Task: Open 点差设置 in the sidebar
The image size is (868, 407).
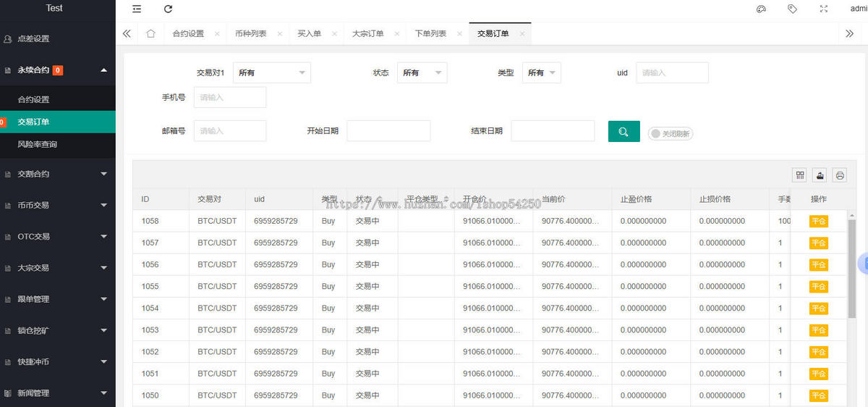Action: click(x=58, y=38)
